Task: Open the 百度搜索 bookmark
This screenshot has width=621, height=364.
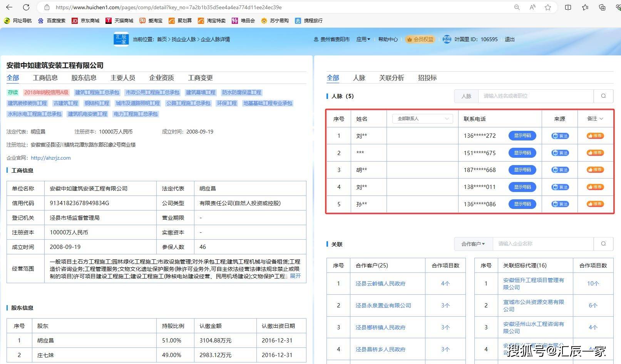Action: pyautogui.click(x=52, y=21)
